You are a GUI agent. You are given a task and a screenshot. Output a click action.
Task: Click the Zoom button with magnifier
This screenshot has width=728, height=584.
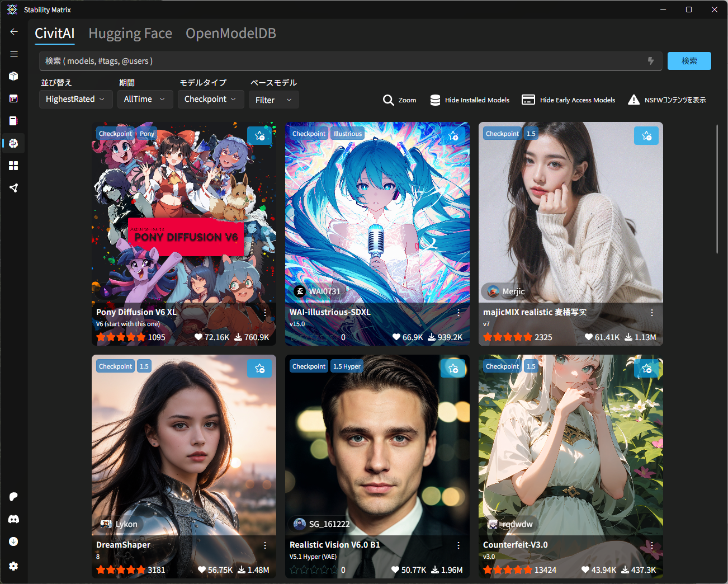coord(399,100)
